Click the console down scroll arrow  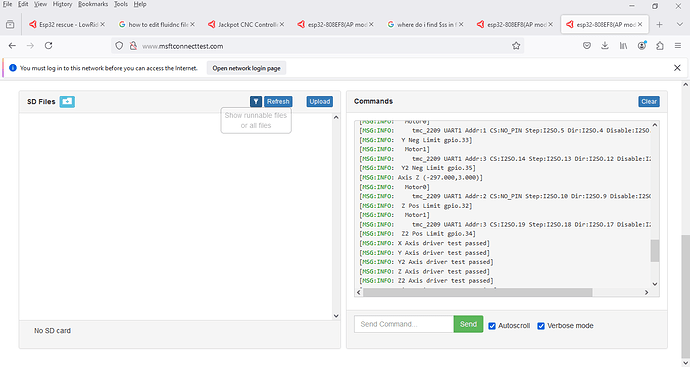tap(654, 284)
